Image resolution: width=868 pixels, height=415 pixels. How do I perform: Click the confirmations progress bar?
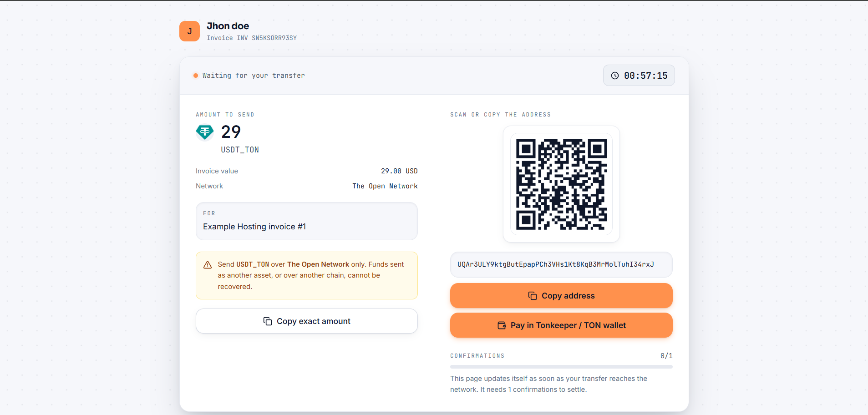pos(561,367)
